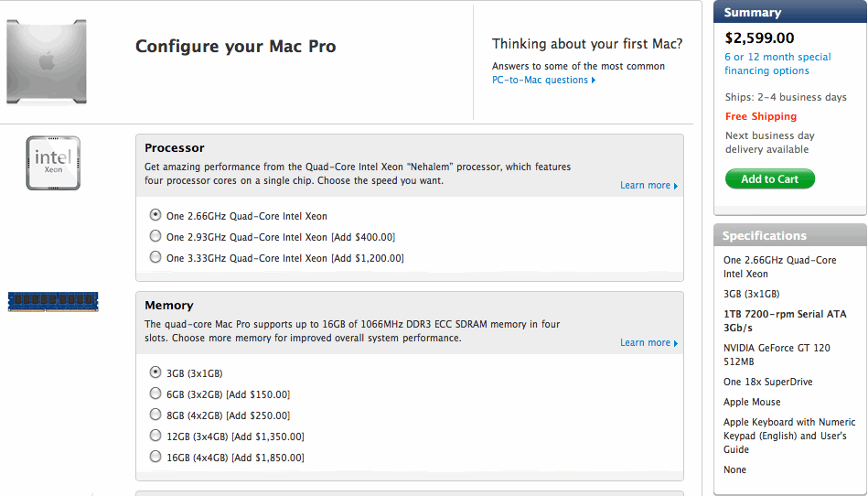Click the None entry in Specifications
Image resolution: width=868 pixels, height=496 pixels.
tap(734, 469)
